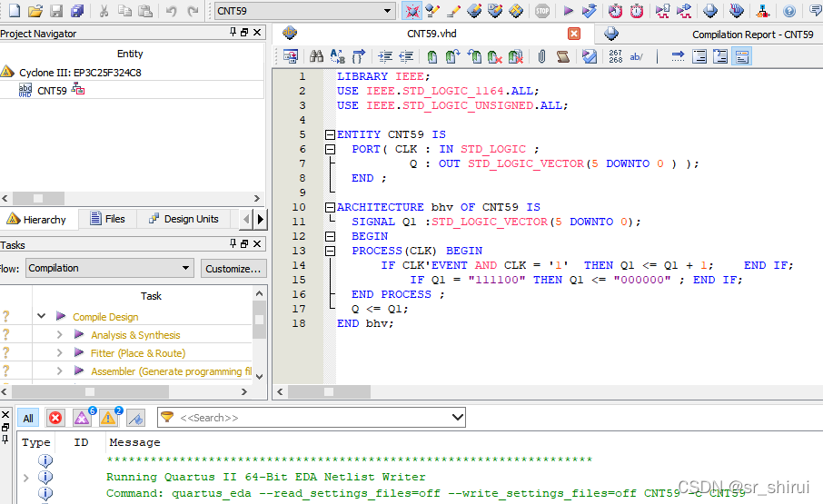The height and width of the screenshot is (504, 823).
Task: Toggle the red Error messages filter
Action: click(x=55, y=418)
